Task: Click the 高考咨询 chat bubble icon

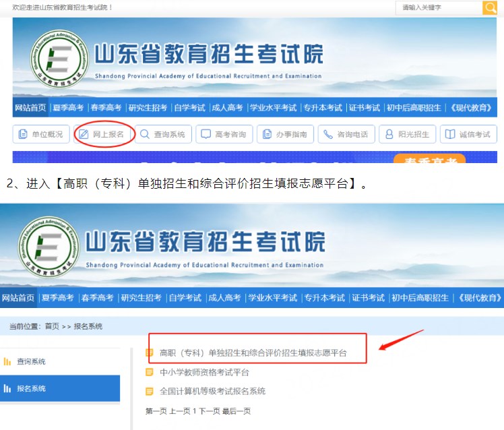Action: (206, 134)
